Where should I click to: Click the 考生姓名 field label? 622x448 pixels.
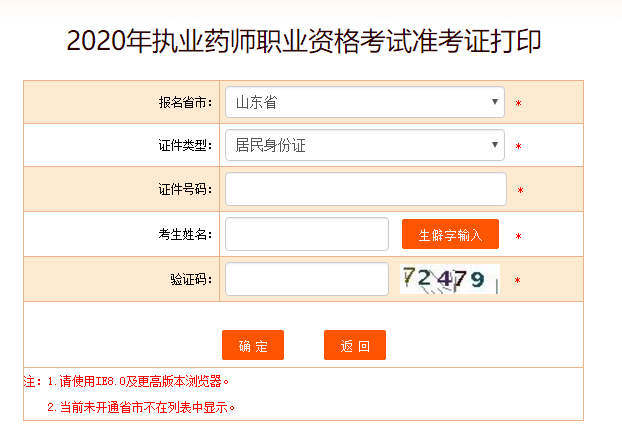(x=185, y=235)
